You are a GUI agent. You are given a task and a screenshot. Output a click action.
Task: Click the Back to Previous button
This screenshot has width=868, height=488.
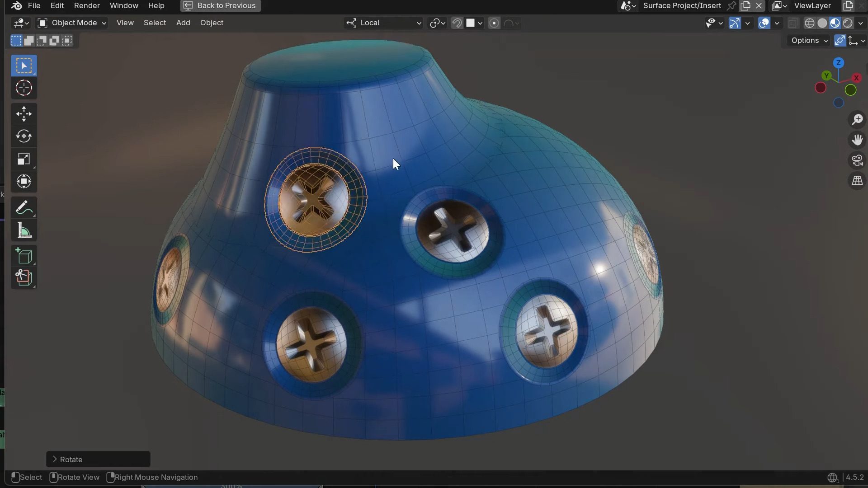pyautogui.click(x=220, y=5)
